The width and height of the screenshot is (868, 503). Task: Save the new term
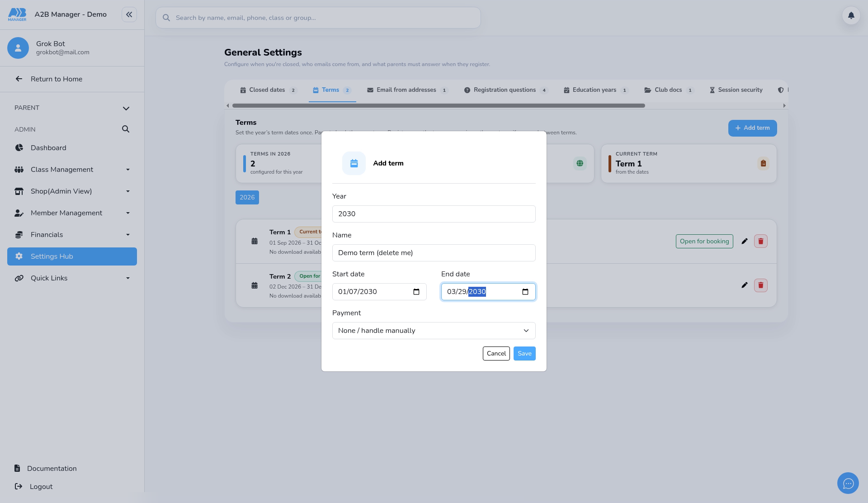(x=524, y=353)
